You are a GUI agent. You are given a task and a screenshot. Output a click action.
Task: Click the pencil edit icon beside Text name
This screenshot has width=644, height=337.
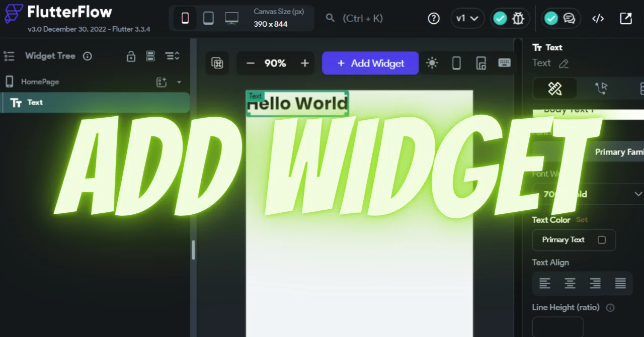pyautogui.click(x=563, y=63)
